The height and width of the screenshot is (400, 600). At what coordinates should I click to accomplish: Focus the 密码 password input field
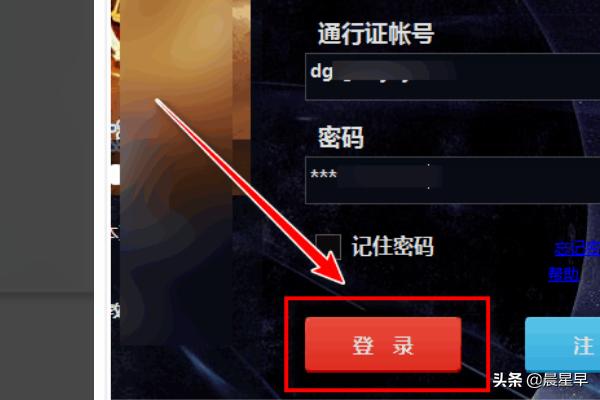(x=452, y=180)
